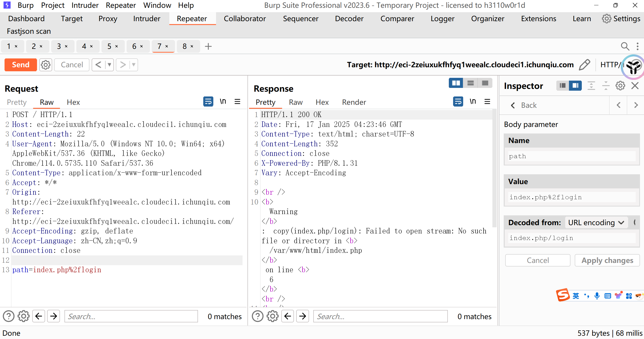Click Sogou input method S icon
This screenshot has width=644, height=339.
[x=563, y=295]
